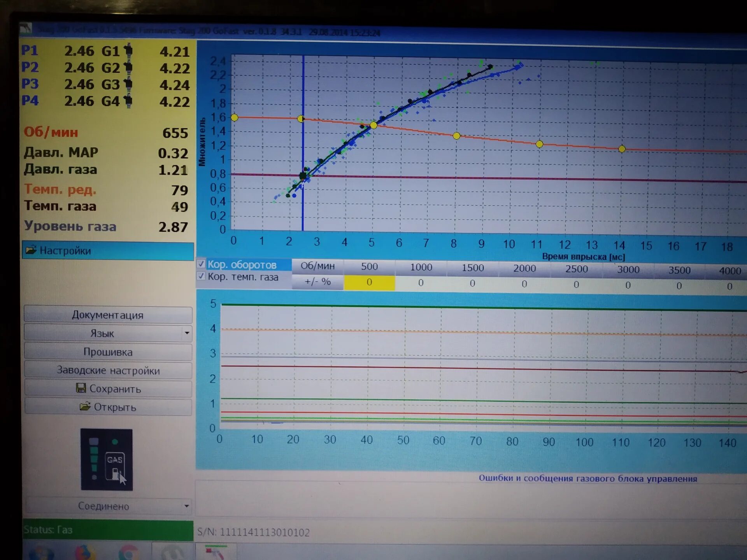
Task: Click the Прошивка firmware button
Action: (108, 352)
